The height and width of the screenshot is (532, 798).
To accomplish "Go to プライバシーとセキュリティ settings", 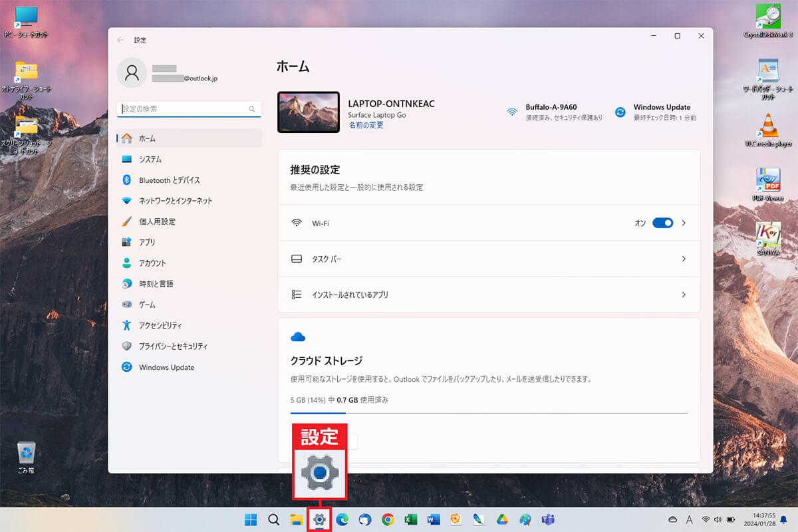I will click(173, 346).
